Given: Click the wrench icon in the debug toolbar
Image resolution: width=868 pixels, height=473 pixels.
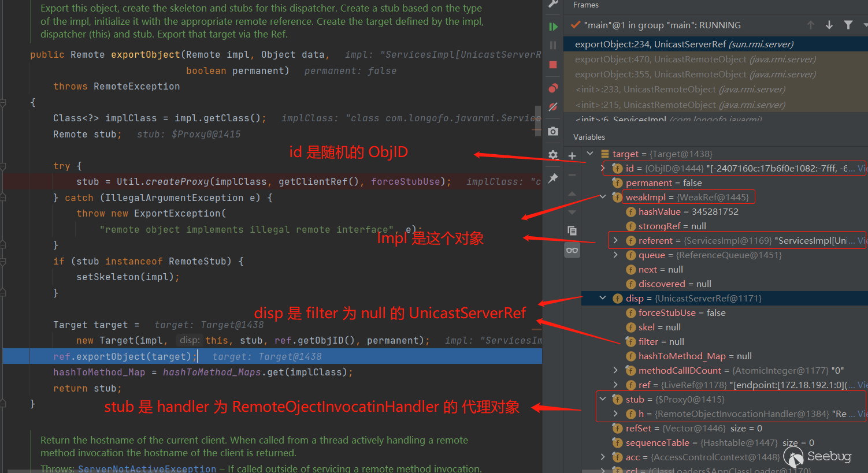Looking at the screenshot, I should coord(553,4).
